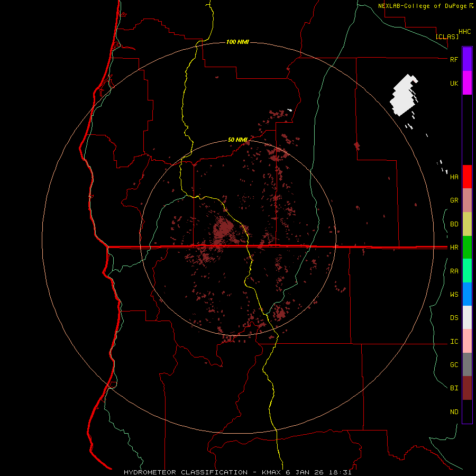The width and height of the screenshot is (476, 476).
Task: Pick the RA light green swatch
Action: coord(467,271)
